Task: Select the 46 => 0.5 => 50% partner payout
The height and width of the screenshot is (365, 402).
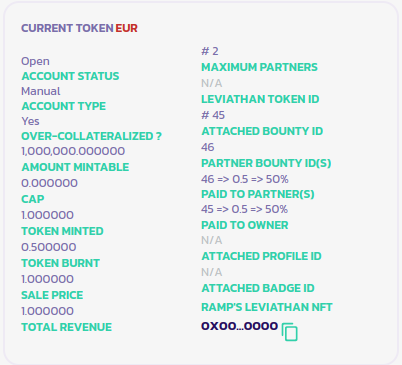Action: (245, 179)
